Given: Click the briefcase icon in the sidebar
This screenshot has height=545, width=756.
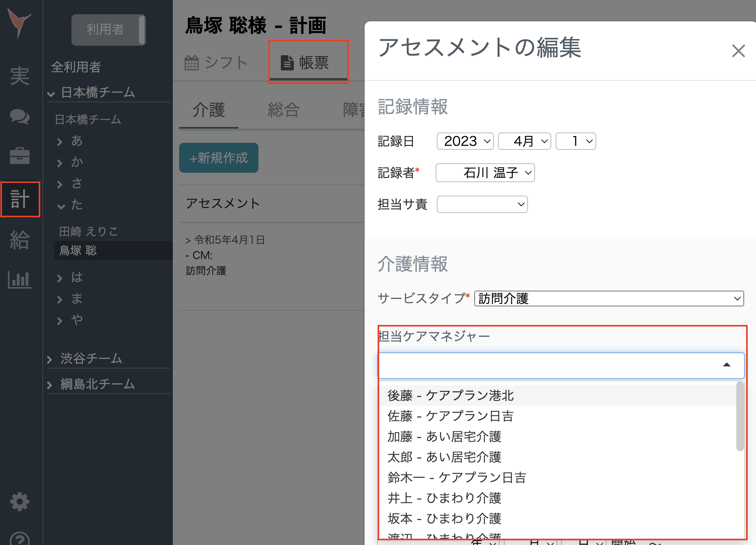Looking at the screenshot, I should (20, 156).
